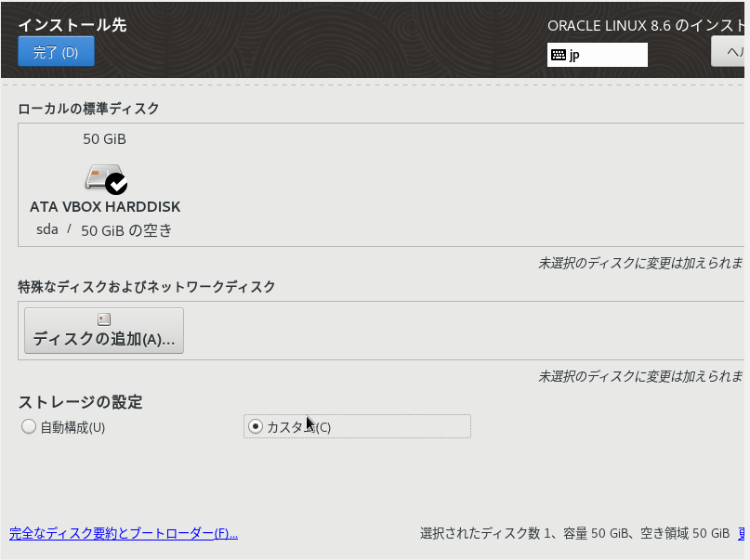Image resolution: width=750 pixels, height=560 pixels.
Task: Click the keyboard icon beside jp
Action: 559,55
